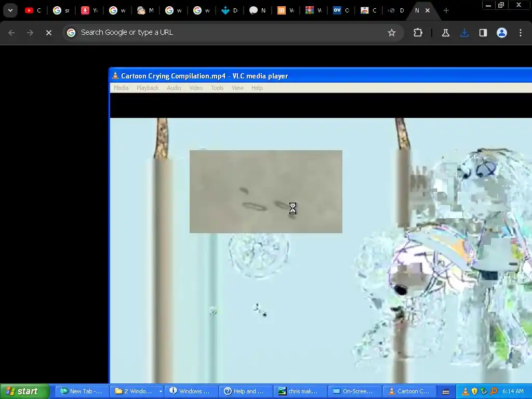Screen dimensions: 532x399
Task: Switch to On-Screen Keyboard taskbar button
Action: [355, 391]
